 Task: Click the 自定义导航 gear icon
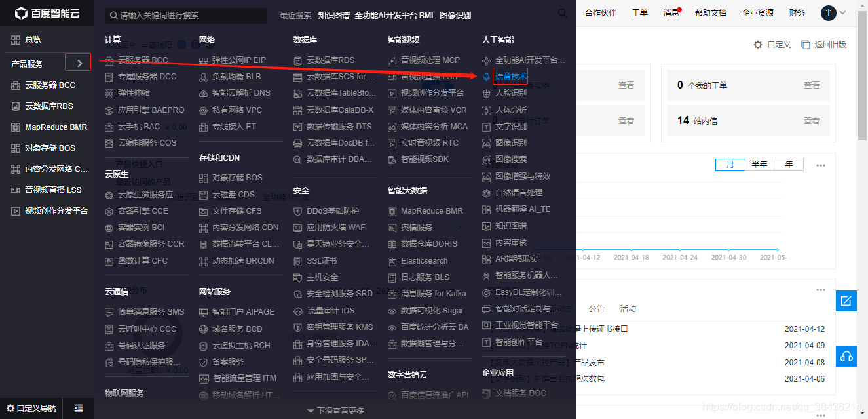10,408
